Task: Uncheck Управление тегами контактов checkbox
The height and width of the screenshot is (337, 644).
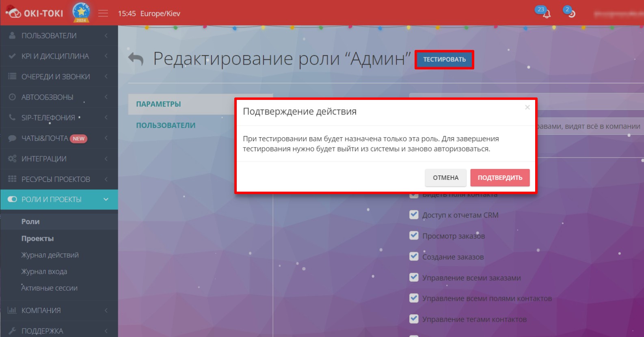Action: tap(414, 319)
